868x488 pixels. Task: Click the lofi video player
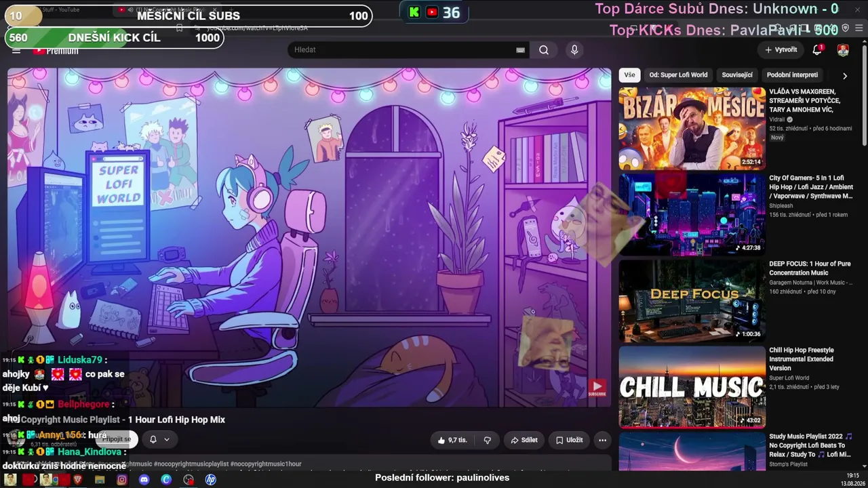(x=309, y=237)
